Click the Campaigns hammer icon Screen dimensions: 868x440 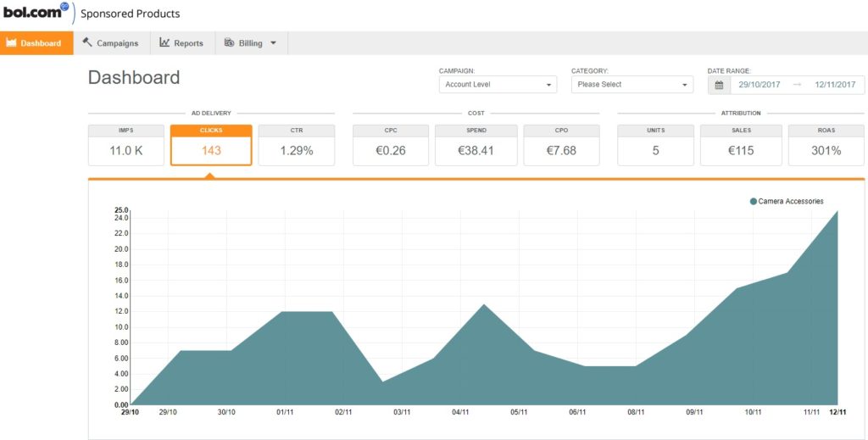click(x=87, y=42)
